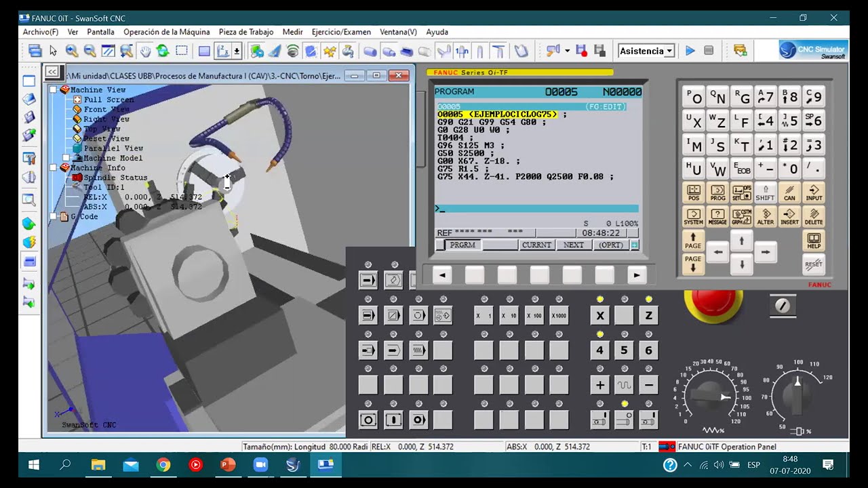Open the Pieza de Trabajo menu
Image resolution: width=868 pixels, height=488 pixels.
pyautogui.click(x=246, y=32)
